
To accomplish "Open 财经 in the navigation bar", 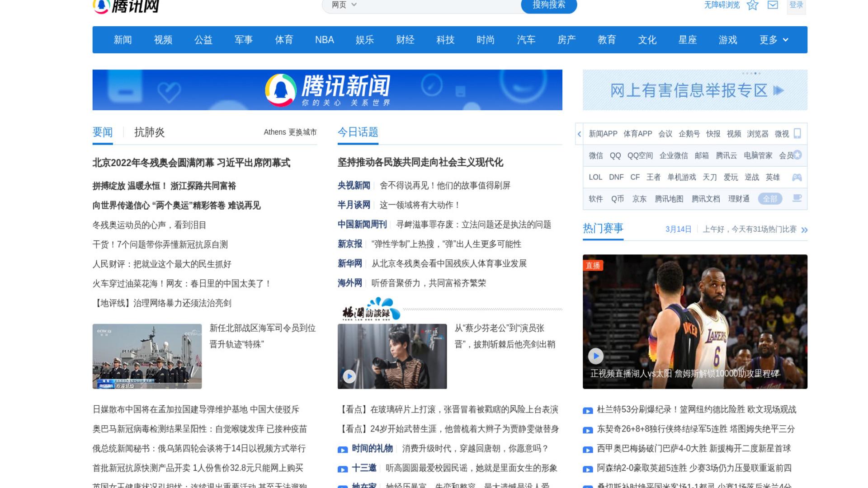I will 405,40.
